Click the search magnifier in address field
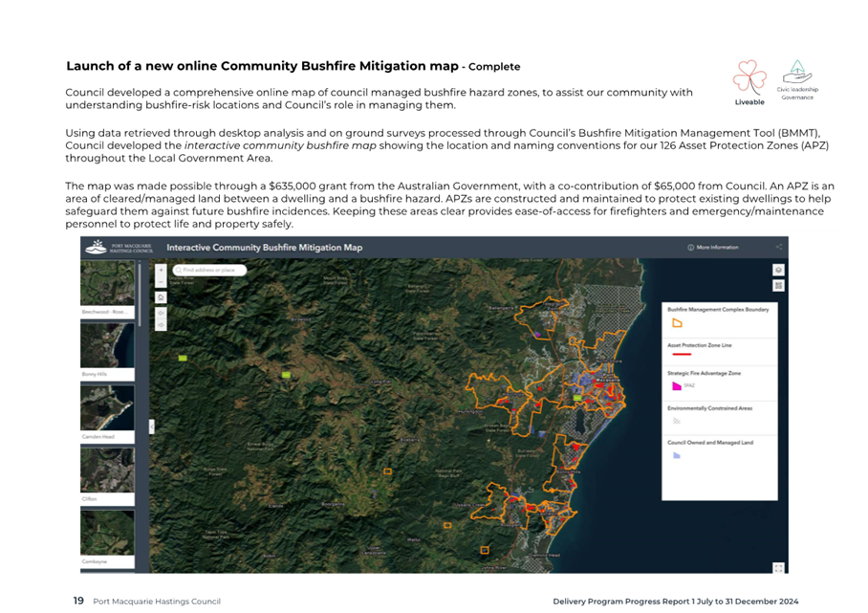The image size is (868, 613). click(x=179, y=271)
